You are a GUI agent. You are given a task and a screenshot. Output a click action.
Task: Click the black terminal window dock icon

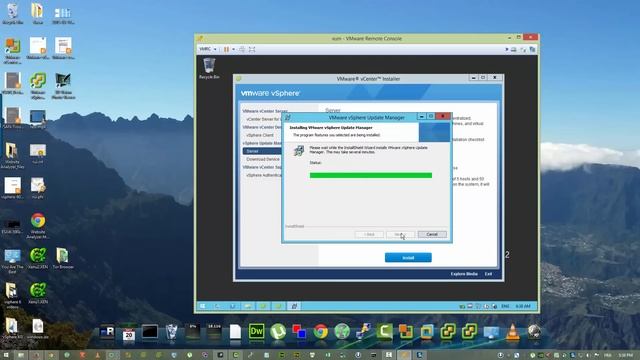[150, 331]
